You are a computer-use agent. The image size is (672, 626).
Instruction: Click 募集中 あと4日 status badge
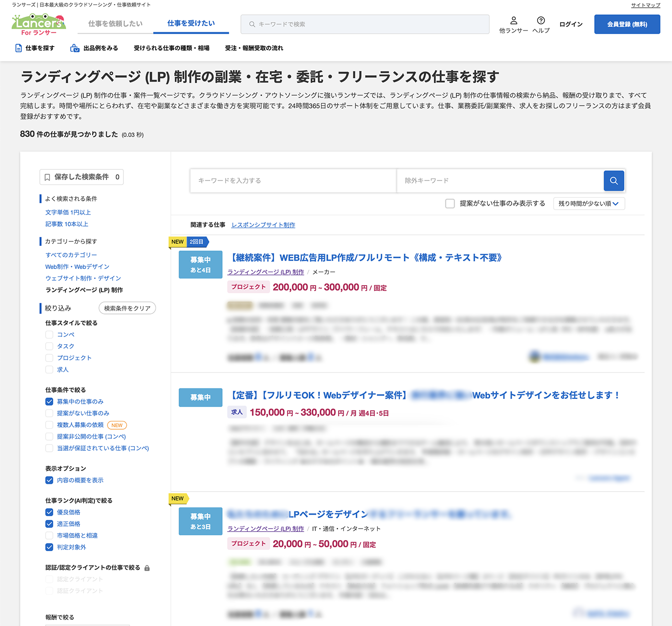[201, 265]
